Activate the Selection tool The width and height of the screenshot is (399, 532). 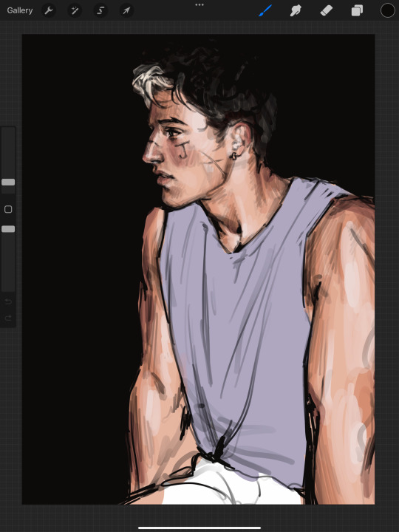pyautogui.click(x=100, y=10)
